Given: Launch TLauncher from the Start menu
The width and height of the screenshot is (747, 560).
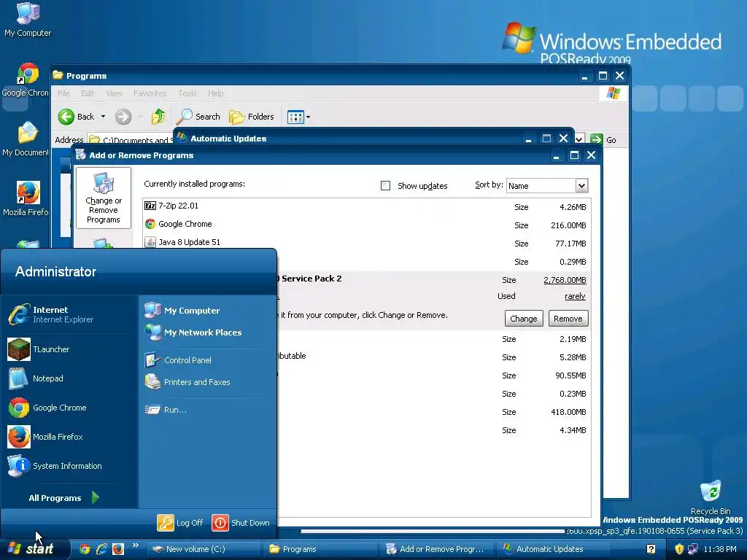Looking at the screenshot, I should point(69,349).
